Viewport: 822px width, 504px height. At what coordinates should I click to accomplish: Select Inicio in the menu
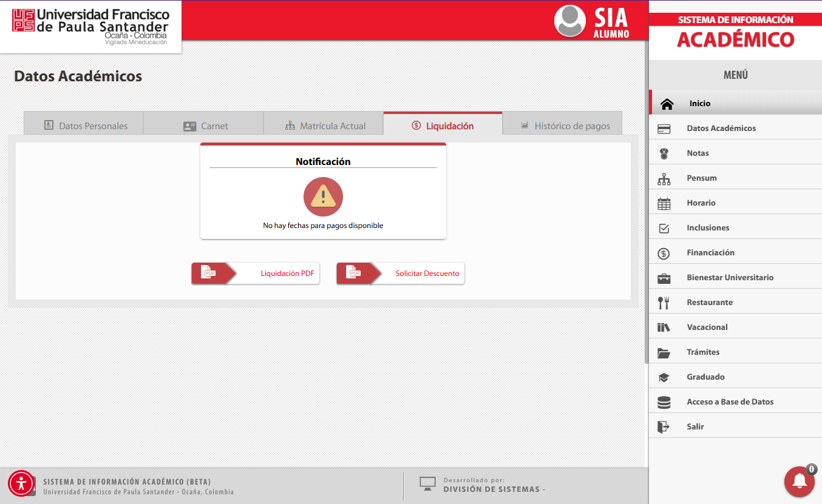pyautogui.click(x=735, y=103)
